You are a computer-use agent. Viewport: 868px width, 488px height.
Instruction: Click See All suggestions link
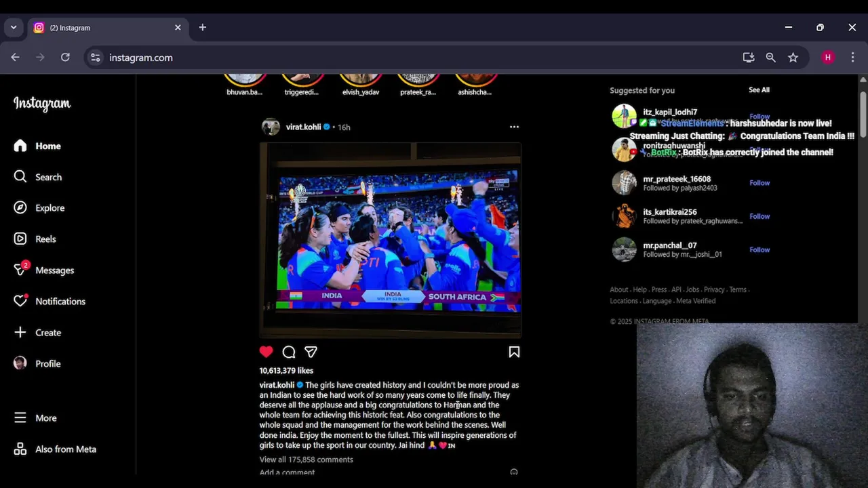pos(759,90)
